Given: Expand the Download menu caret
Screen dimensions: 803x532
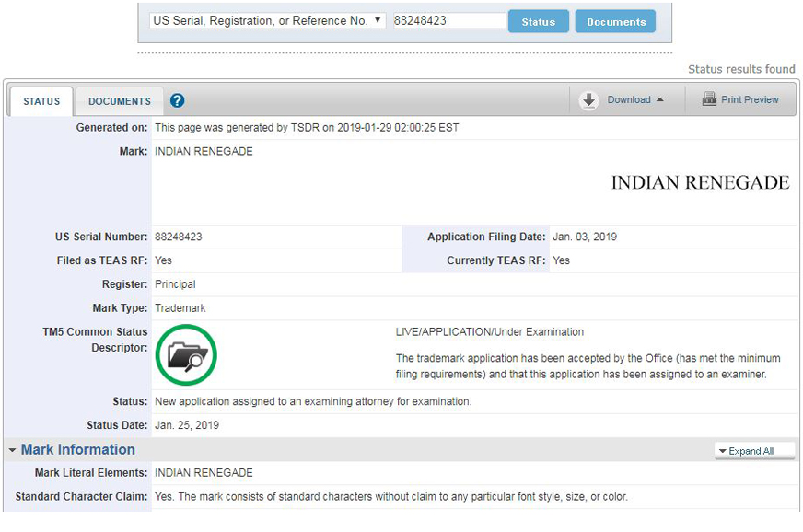Looking at the screenshot, I should [660, 100].
